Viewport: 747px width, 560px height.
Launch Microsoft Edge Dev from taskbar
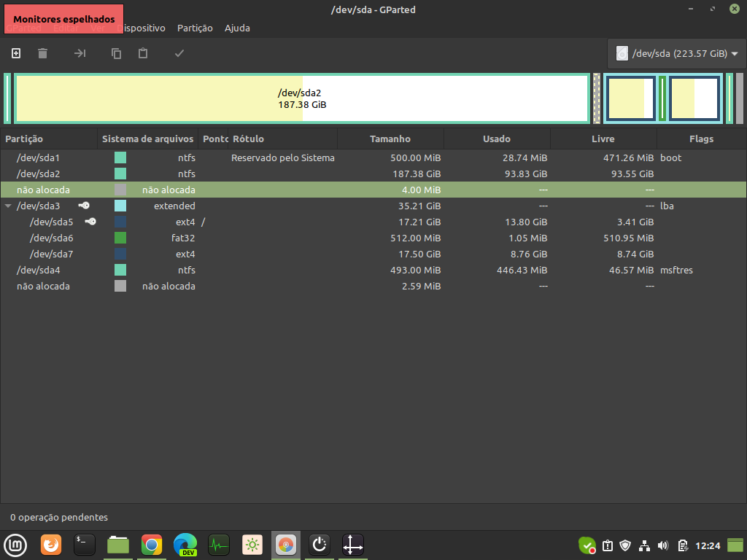tap(185, 545)
